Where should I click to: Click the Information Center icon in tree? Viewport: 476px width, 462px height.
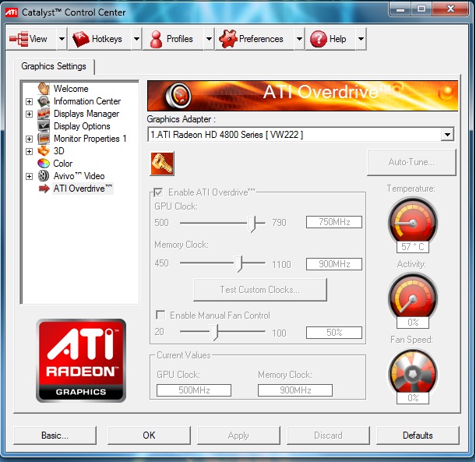[x=44, y=101]
